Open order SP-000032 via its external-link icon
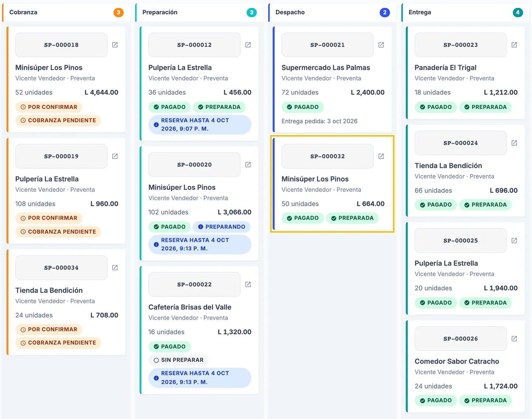The image size is (532, 419). [x=381, y=156]
